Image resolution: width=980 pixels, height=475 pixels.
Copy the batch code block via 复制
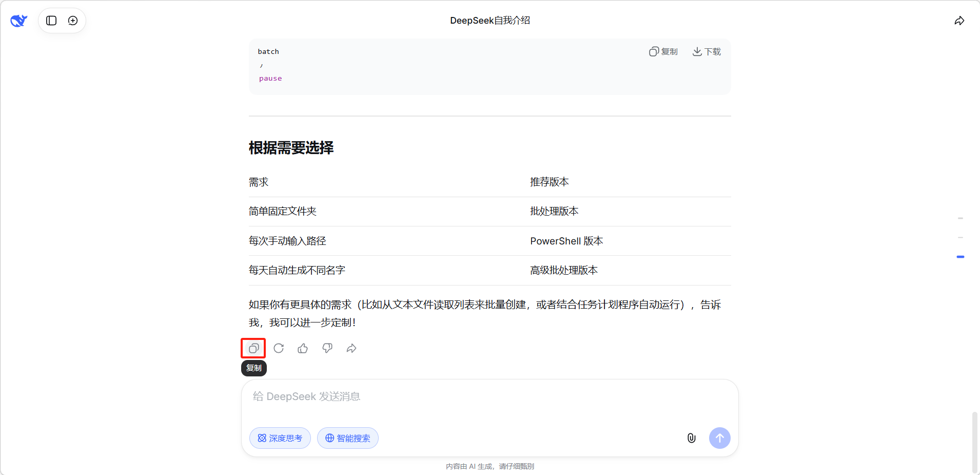tap(663, 52)
